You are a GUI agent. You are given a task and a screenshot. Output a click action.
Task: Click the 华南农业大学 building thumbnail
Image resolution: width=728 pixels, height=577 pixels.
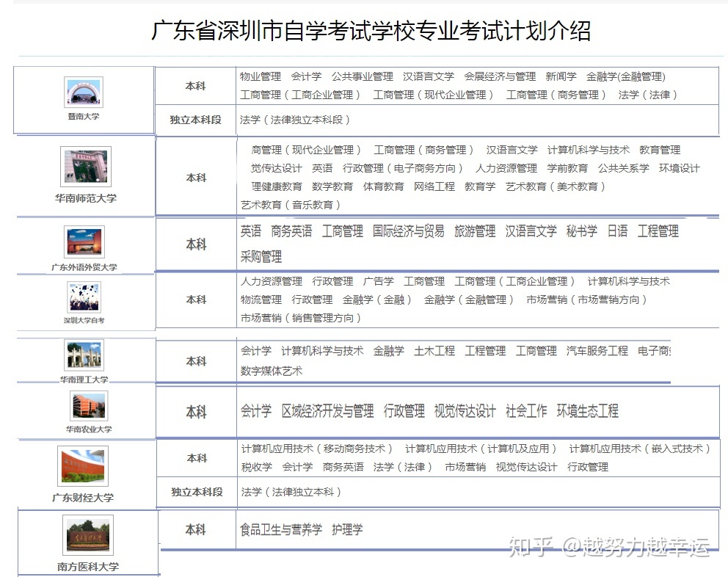(89, 405)
